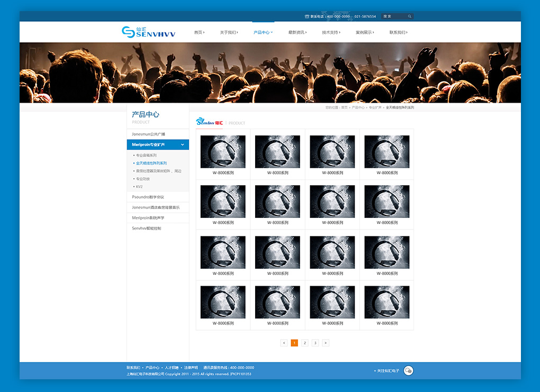The height and width of the screenshot is (392, 540).
Task: Open 联系我们 in the top navigation
Action: (399, 32)
